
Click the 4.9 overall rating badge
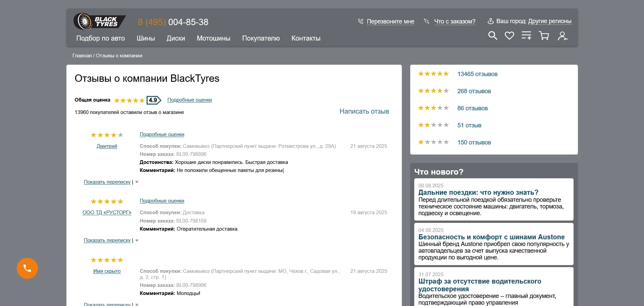154,100
